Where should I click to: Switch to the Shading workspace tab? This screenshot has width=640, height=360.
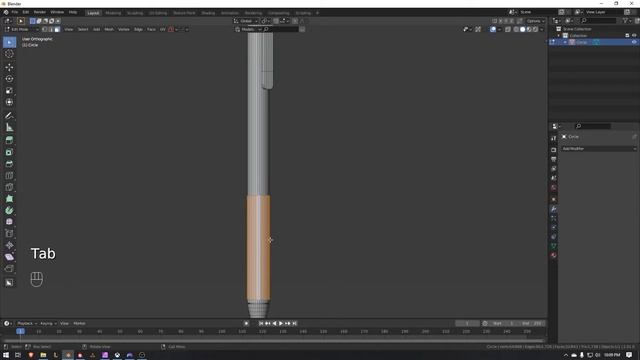click(208, 13)
